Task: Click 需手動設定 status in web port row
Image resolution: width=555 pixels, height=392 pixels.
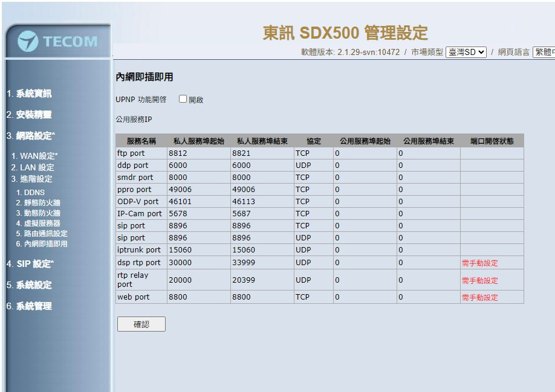Action: point(480,298)
